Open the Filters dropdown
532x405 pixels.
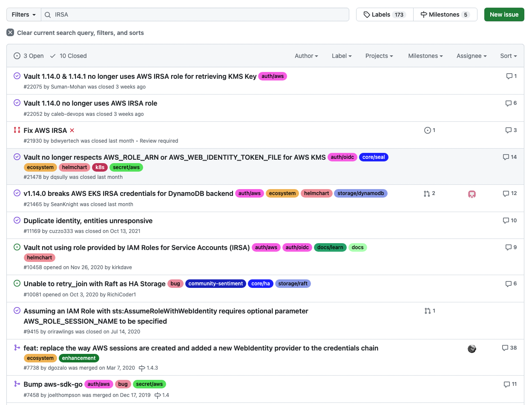click(24, 14)
